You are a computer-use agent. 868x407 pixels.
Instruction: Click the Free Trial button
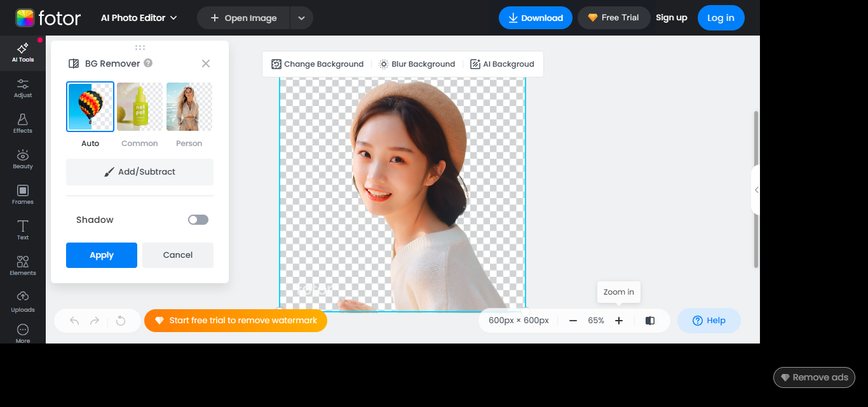coord(614,18)
